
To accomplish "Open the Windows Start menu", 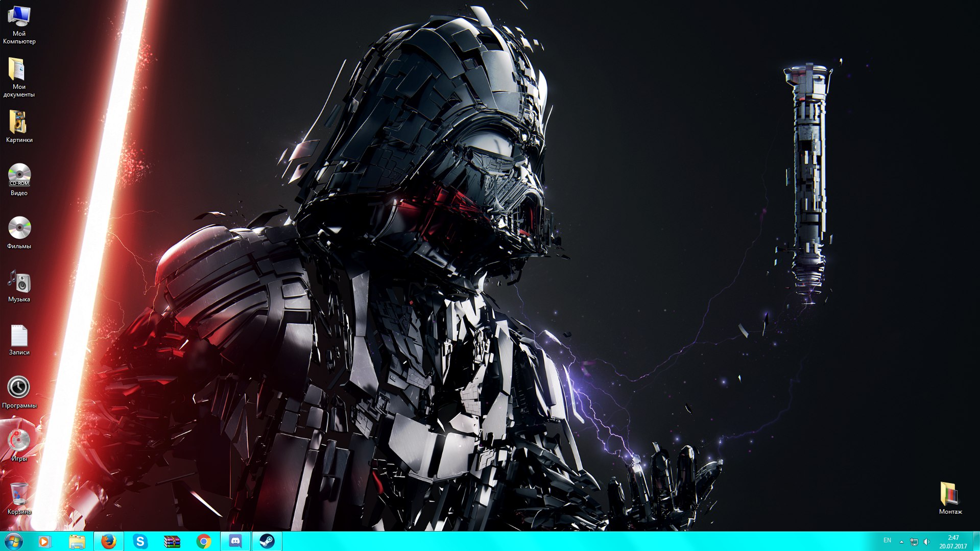I will [x=14, y=541].
